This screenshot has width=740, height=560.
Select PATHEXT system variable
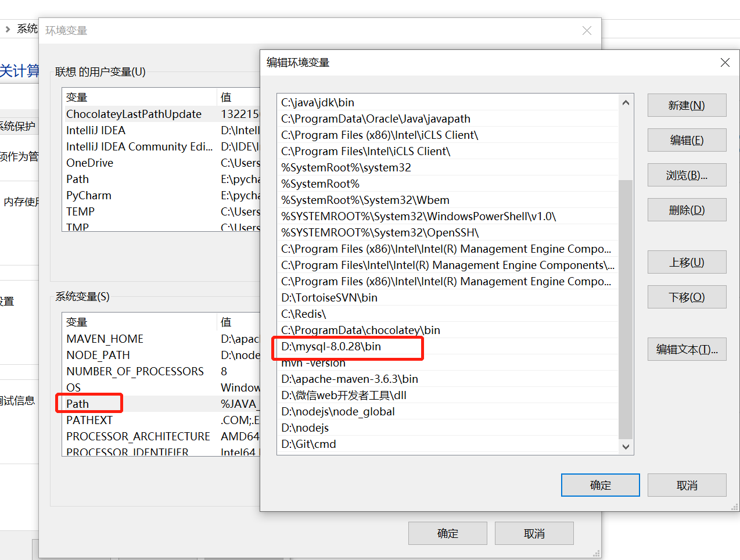161,420
